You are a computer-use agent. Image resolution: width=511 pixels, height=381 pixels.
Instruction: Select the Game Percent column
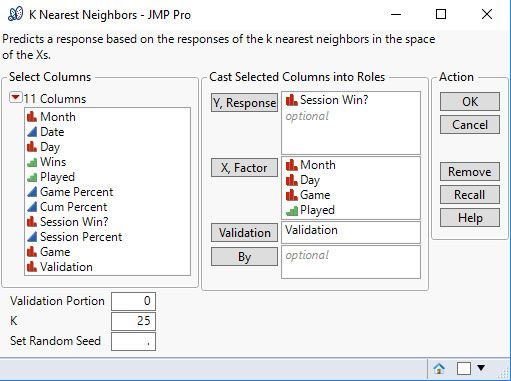(x=77, y=192)
